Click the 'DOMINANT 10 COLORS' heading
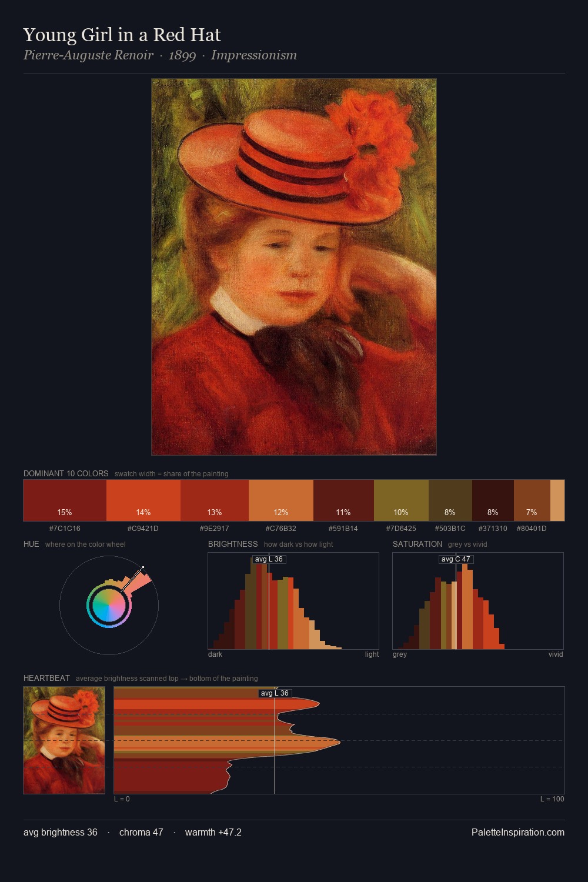 click(66, 473)
